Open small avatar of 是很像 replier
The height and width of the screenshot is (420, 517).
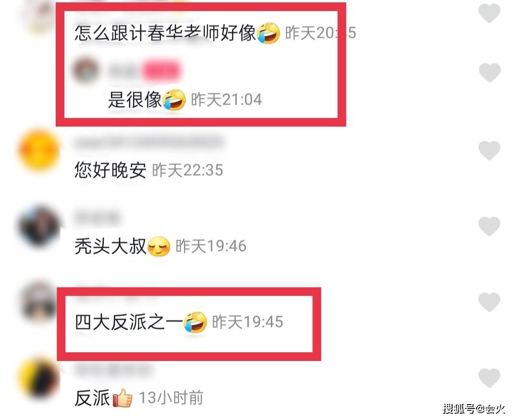(86, 70)
